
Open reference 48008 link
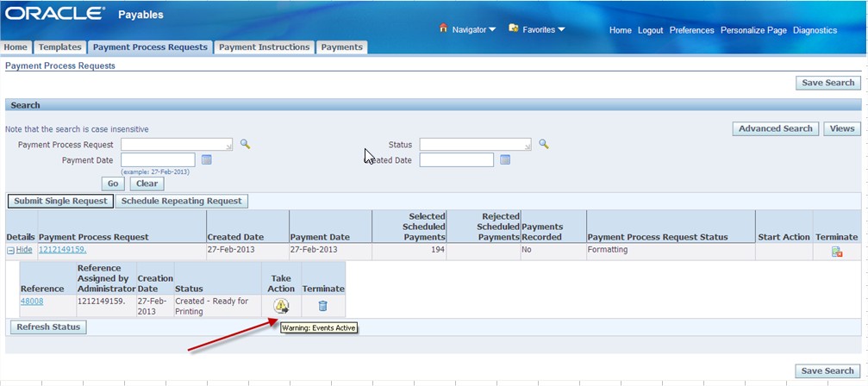(x=32, y=302)
